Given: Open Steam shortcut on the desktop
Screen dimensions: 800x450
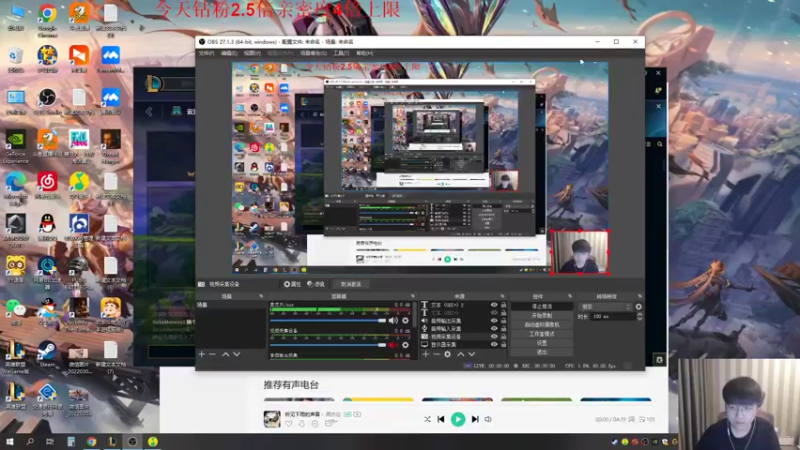Looking at the screenshot, I should click(47, 354).
